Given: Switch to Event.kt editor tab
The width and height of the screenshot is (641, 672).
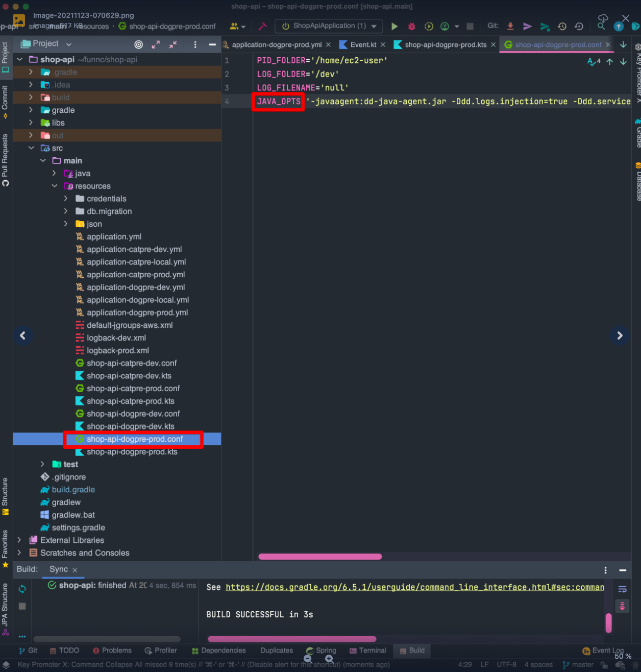Looking at the screenshot, I should pyautogui.click(x=363, y=45).
